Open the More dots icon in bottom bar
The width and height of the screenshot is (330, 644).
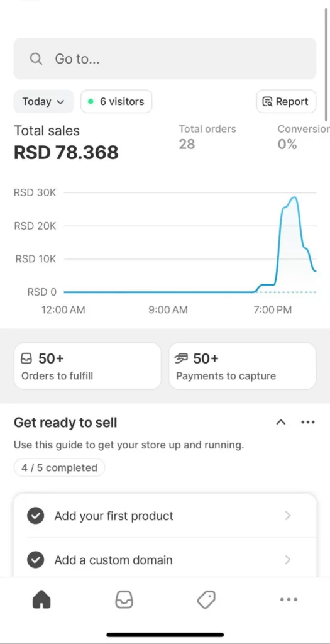pyautogui.click(x=289, y=599)
